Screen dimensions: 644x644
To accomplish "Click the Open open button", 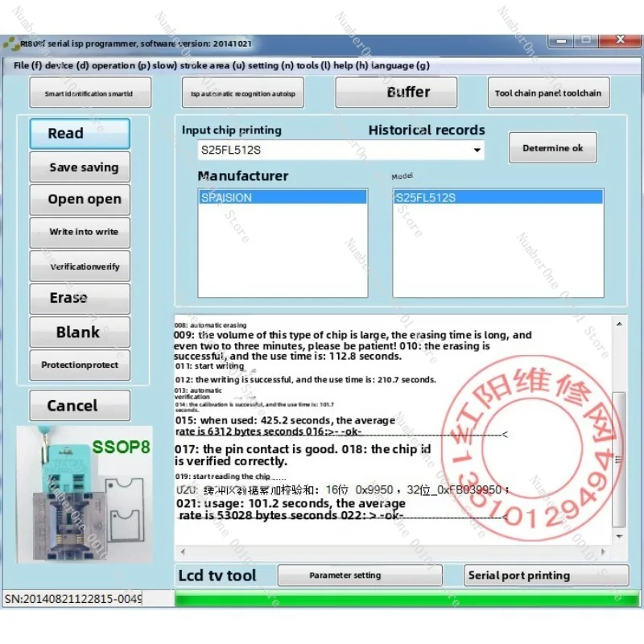I will (80, 200).
